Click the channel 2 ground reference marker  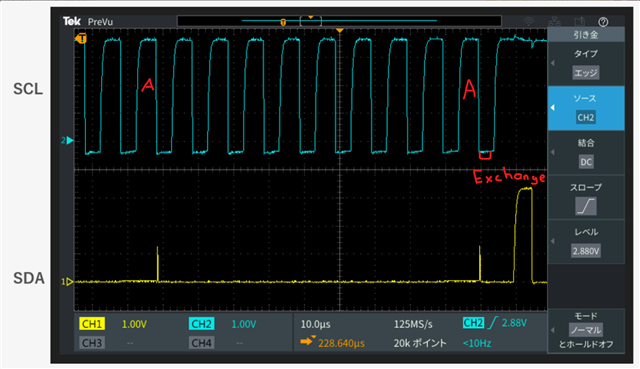click(68, 140)
